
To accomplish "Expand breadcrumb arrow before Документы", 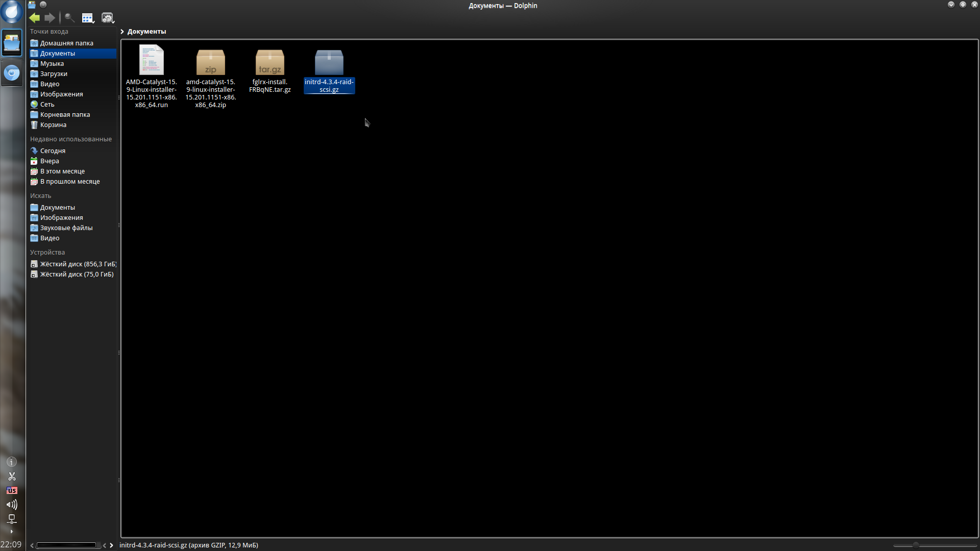I will [x=122, y=32].
